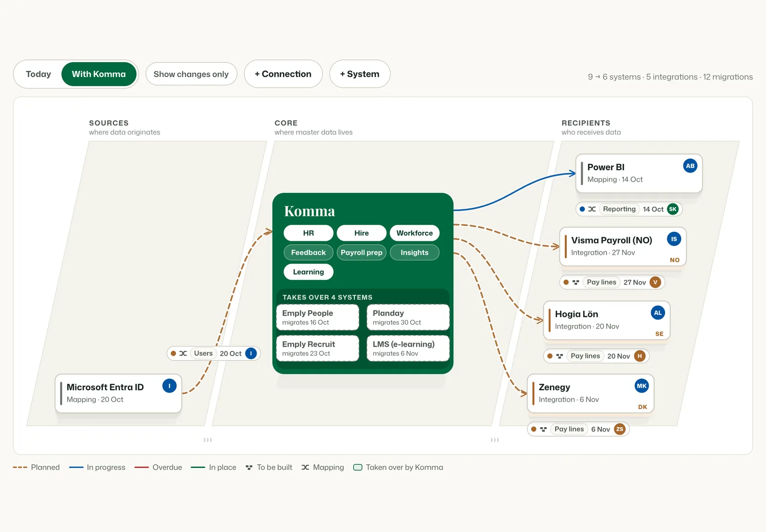Select the Feedback module chip
The height and width of the screenshot is (532, 766).
[308, 252]
